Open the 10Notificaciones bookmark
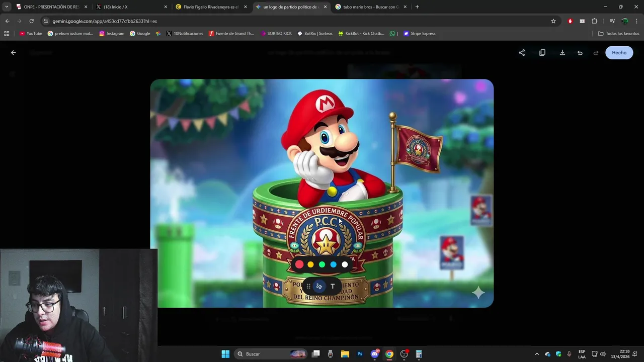The image size is (644, 362). pos(185,34)
